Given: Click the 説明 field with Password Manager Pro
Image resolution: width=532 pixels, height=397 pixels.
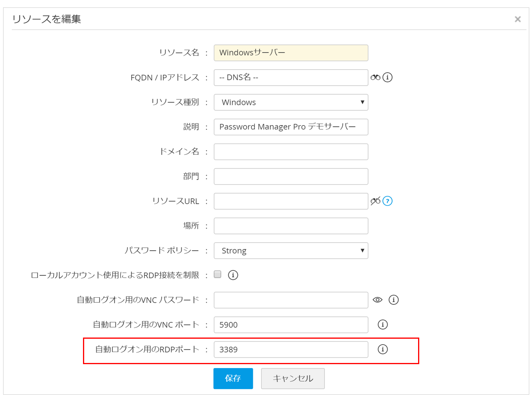Looking at the screenshot, I should [291, 127].
